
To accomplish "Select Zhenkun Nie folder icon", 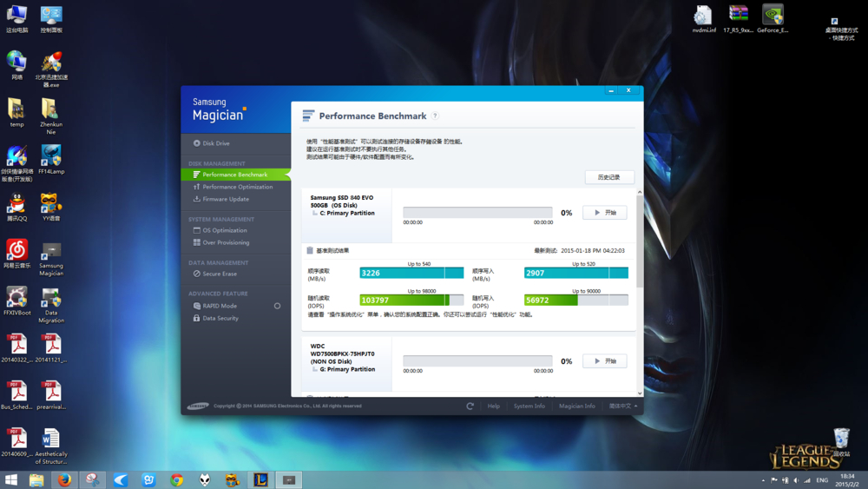I will point(51,116).
